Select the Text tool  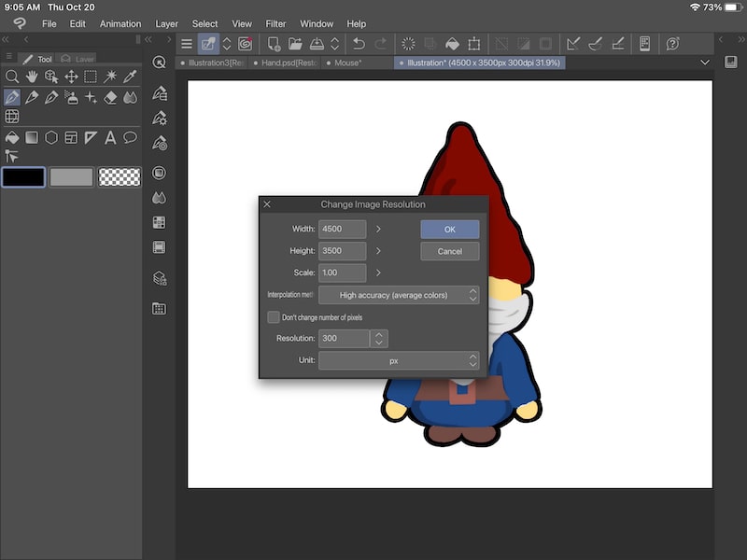[x=109, y=138]
